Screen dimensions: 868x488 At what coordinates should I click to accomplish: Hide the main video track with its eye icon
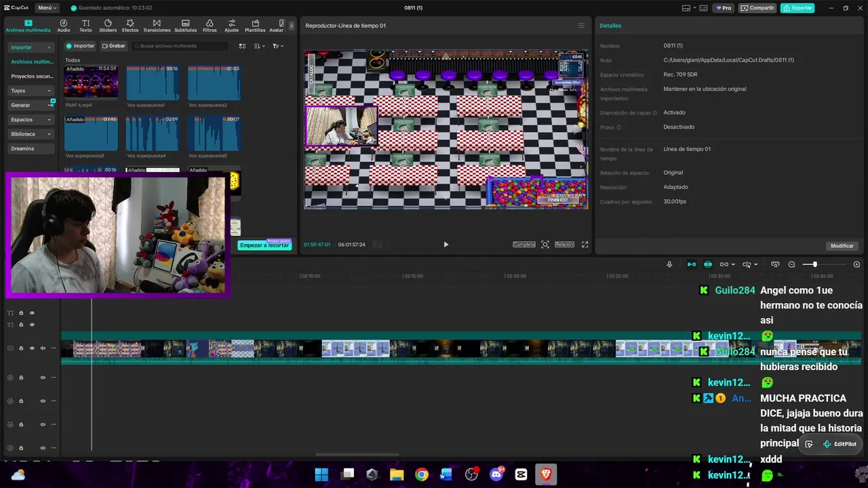pos(32,348)
